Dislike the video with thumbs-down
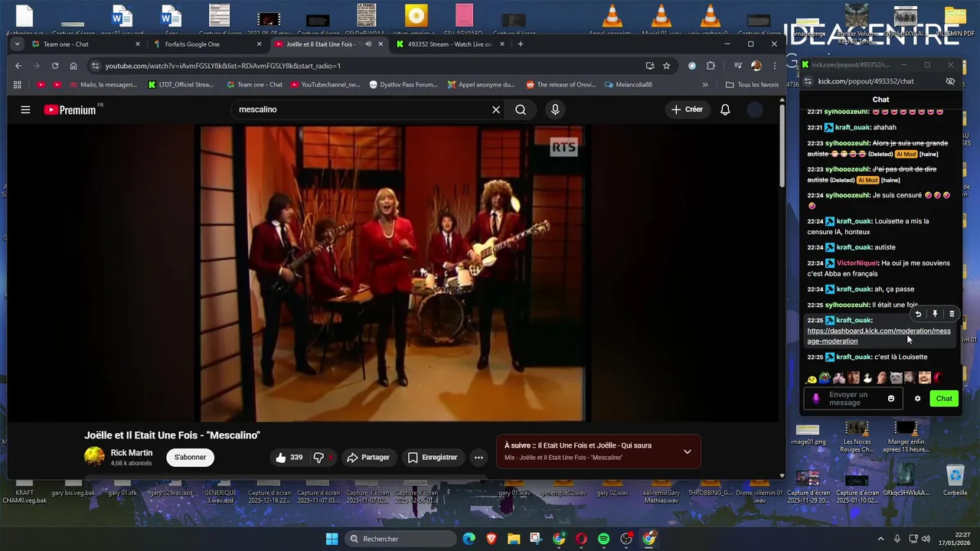Viewport: 980px width, 551px height. (319, 458)
